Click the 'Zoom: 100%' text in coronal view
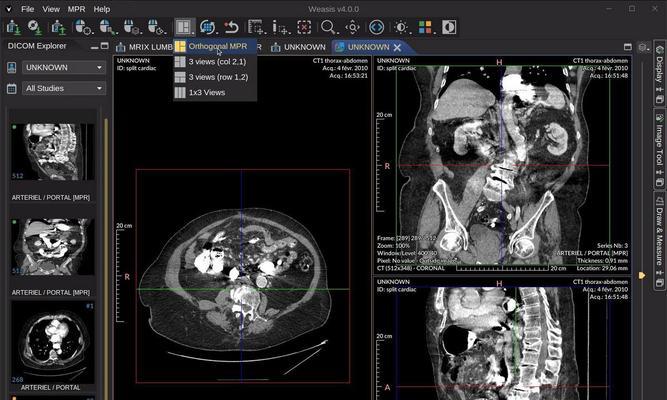Screen dimensions: 667x400 tap(393, 246)
